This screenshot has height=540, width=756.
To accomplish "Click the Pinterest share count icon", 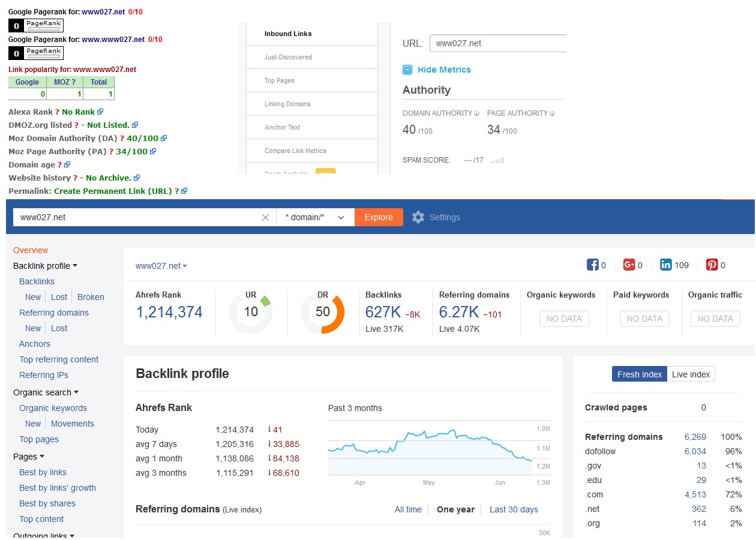I will (x=712, y=265).
